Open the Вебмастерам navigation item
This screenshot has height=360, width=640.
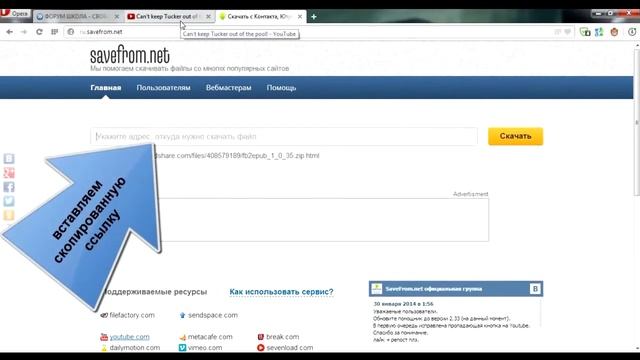[229, 88]
